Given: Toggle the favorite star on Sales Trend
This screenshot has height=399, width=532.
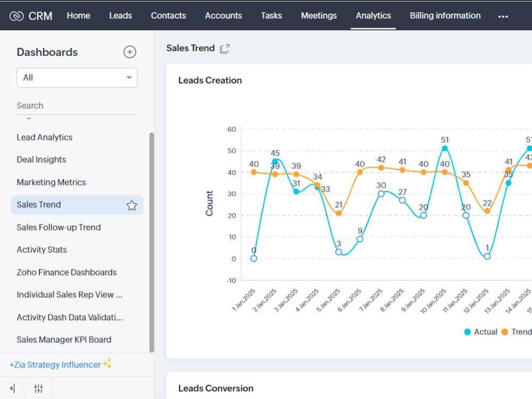Looking at the screenshot, I should click(x=131, y=205).
